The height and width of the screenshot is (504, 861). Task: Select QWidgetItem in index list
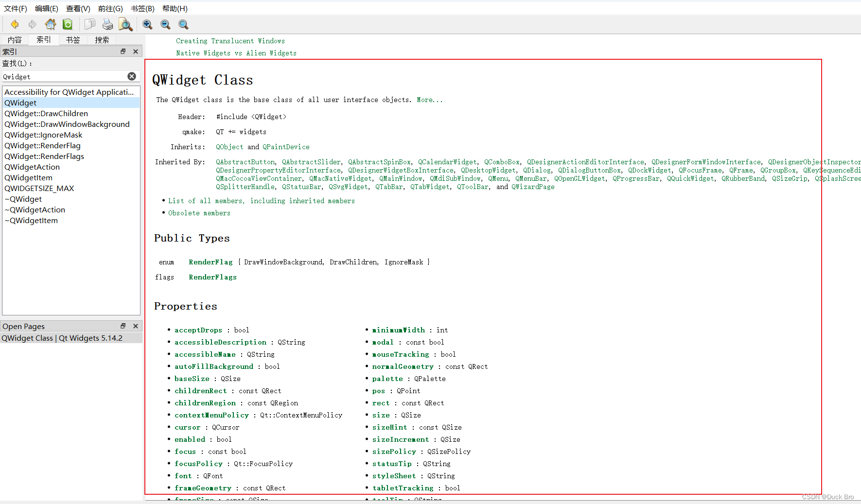point(71,177)
